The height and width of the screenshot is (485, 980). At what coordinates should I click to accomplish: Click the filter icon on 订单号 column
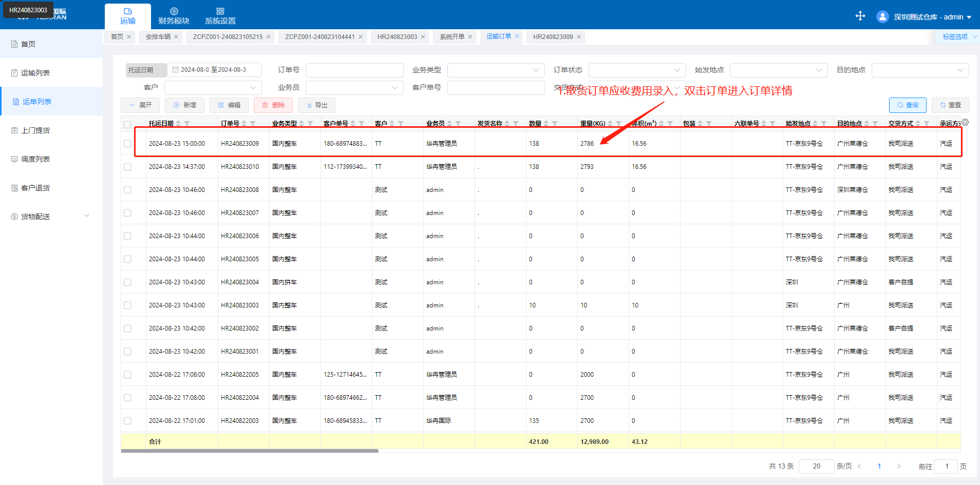coord(253,124)
